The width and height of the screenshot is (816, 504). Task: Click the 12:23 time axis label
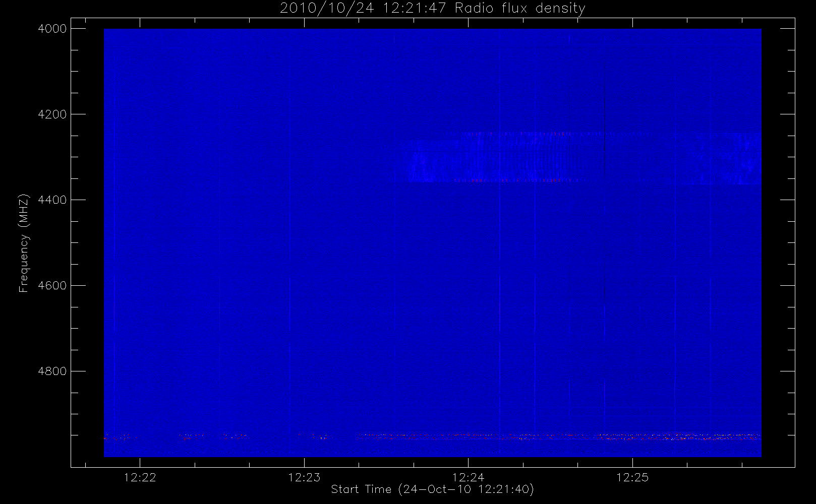[304, 477]
